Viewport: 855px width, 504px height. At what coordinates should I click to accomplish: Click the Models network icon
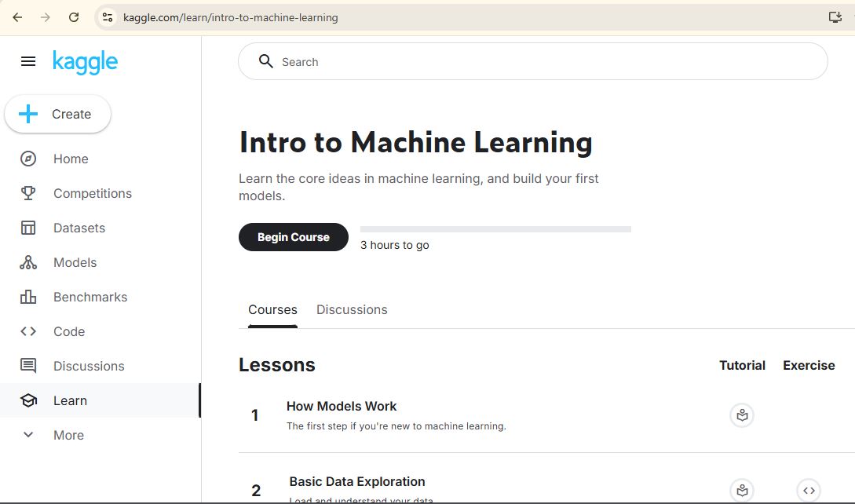pos(28,262)
